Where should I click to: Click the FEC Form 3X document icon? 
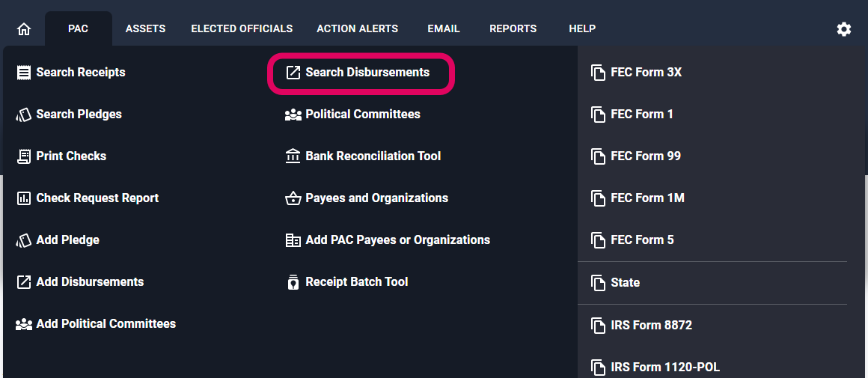(x=598, y=73)
